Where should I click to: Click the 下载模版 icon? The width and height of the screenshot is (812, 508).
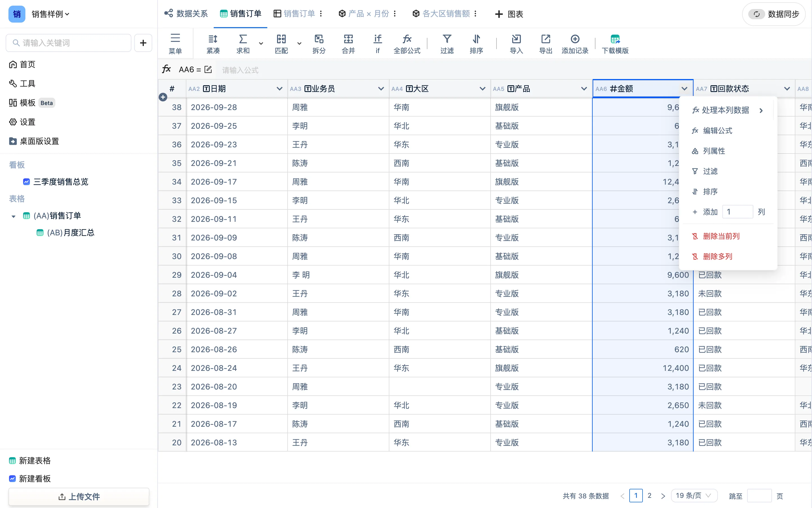[615, 39]
